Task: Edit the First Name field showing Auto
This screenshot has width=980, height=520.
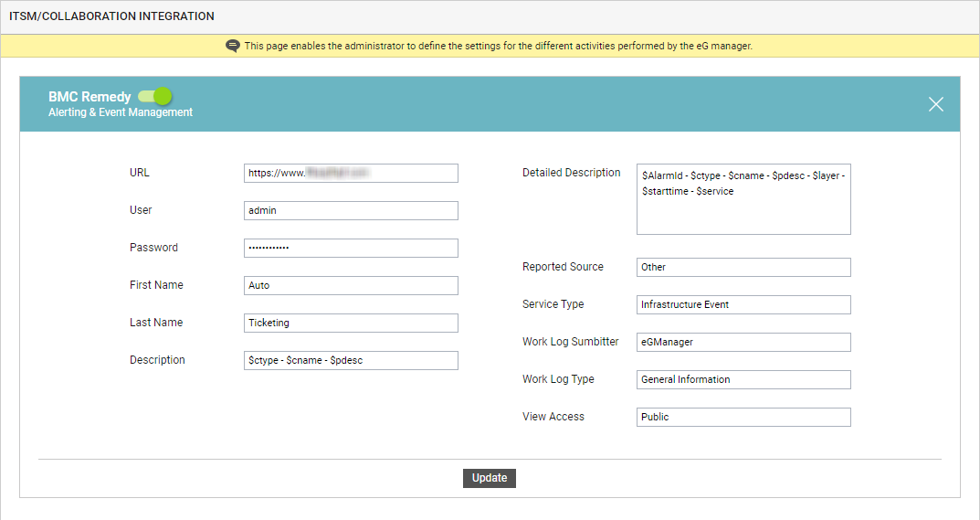Action: coord(351,285)
